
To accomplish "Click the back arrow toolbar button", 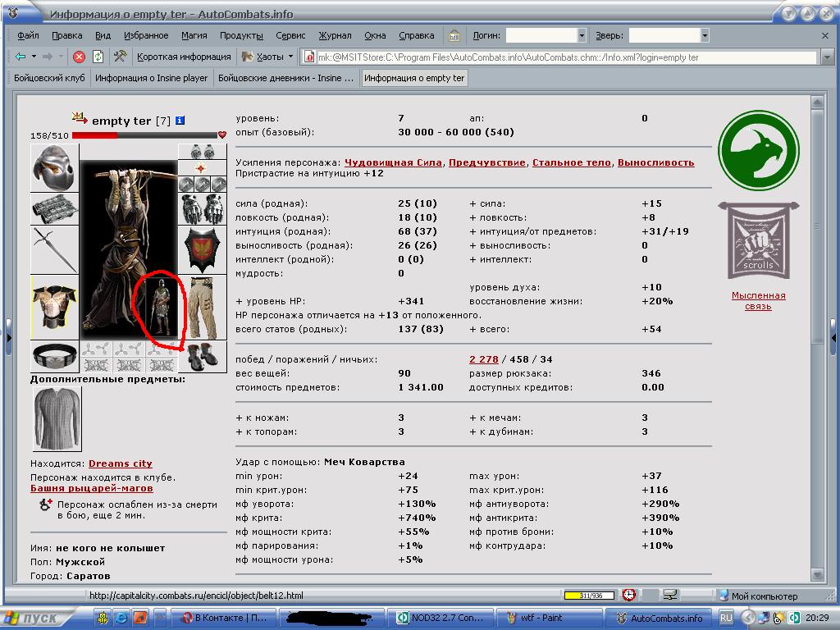I will (21, 57).
